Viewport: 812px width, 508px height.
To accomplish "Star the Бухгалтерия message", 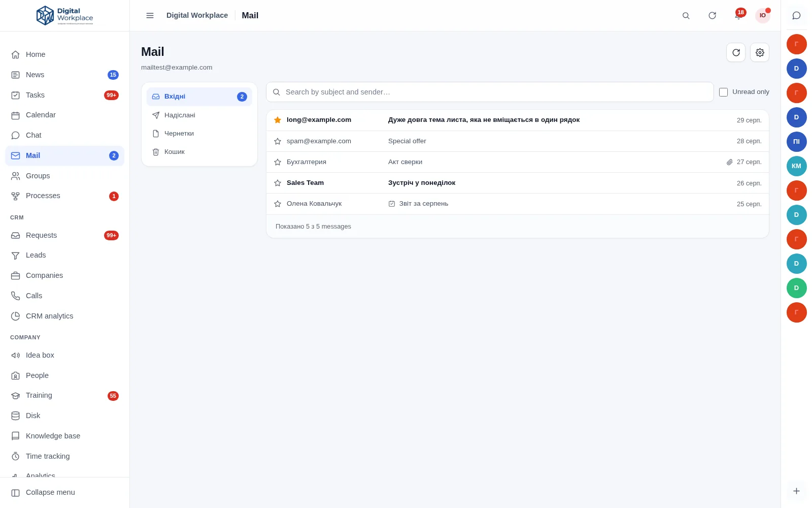I will click(278, 162).
